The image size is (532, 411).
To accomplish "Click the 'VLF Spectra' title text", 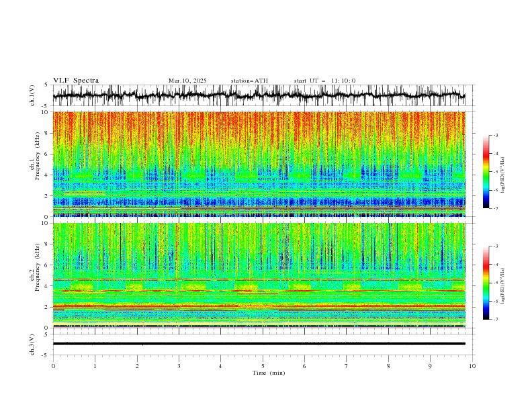I will tap(76, 81).
